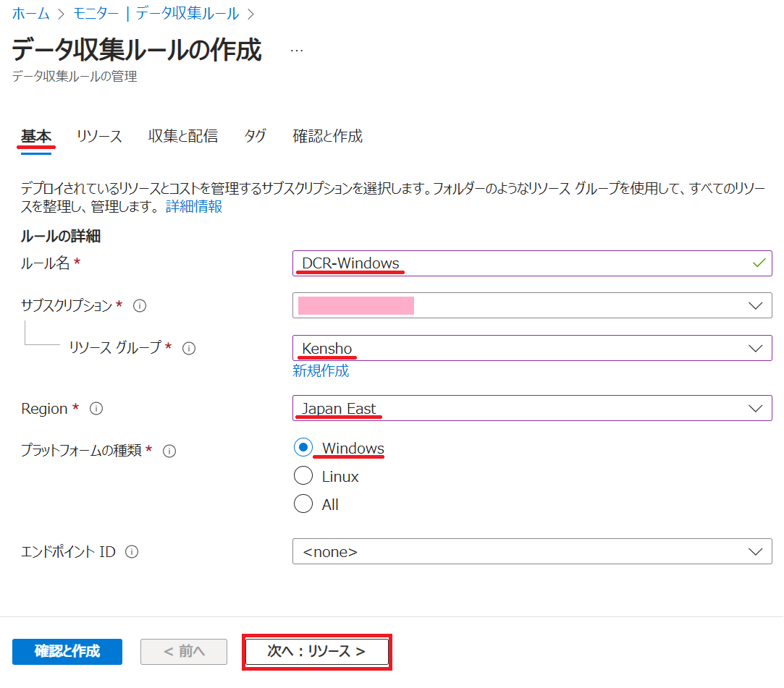
Task: Open the 確認と作成 tab
Action: click(x=327, y=136)
